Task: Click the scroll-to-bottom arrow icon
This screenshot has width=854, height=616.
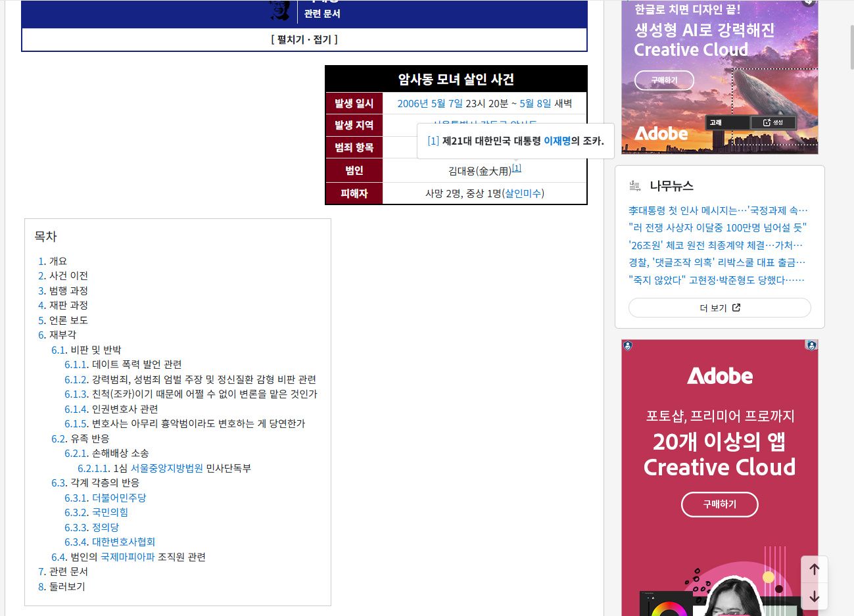Action: 814,596
